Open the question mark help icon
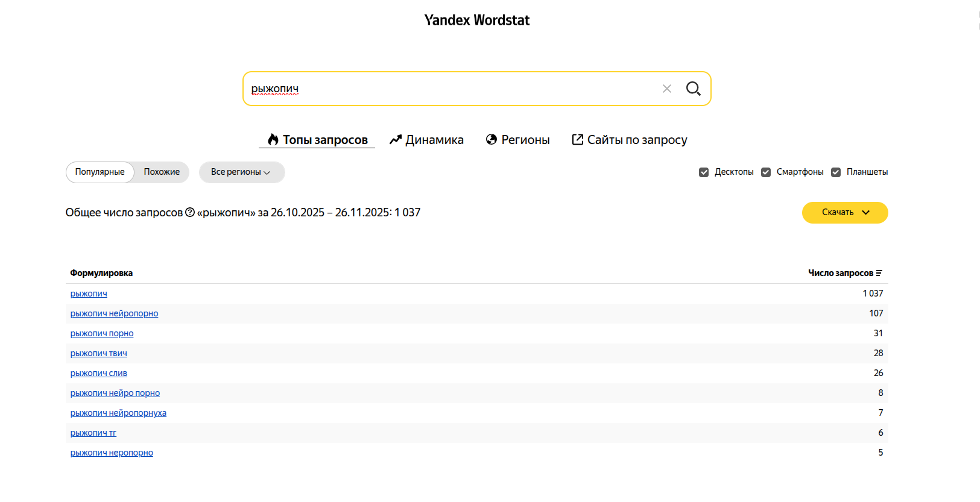Image resolution: width=980 pixels, height=502 pixels. 190,212
